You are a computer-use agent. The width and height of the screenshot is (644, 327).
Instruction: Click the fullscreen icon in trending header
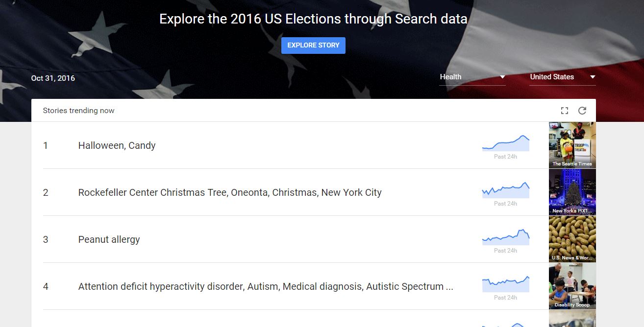pos(565,111)
